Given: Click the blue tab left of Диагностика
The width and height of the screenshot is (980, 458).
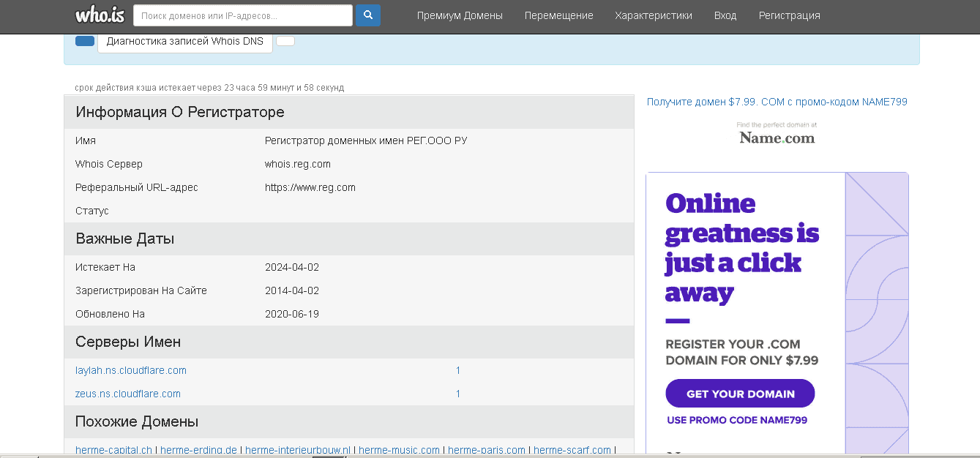Looking at the screenshot, I should point(85,41).
